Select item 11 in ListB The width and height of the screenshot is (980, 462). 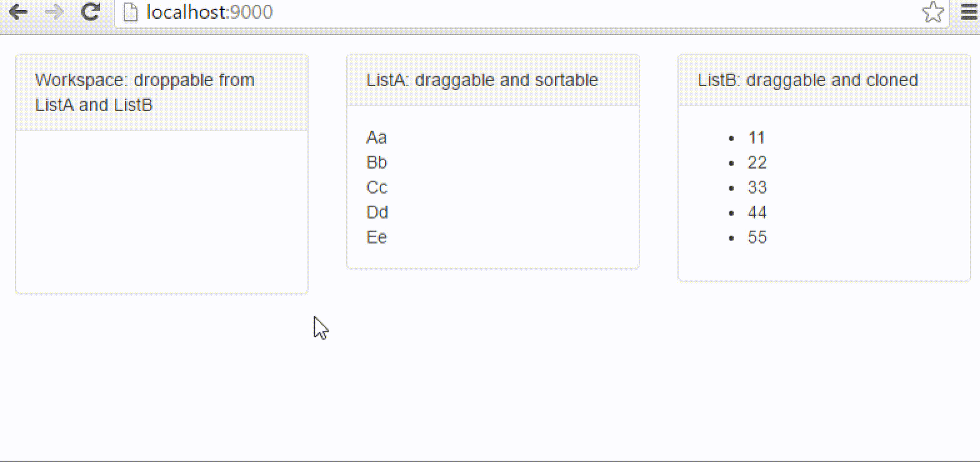coord(756,137)
